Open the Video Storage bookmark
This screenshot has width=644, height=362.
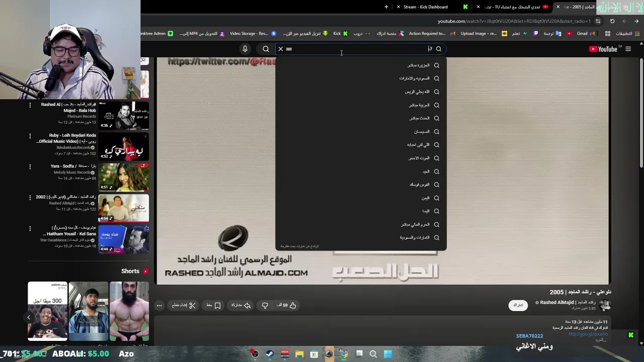coord(253,34)
